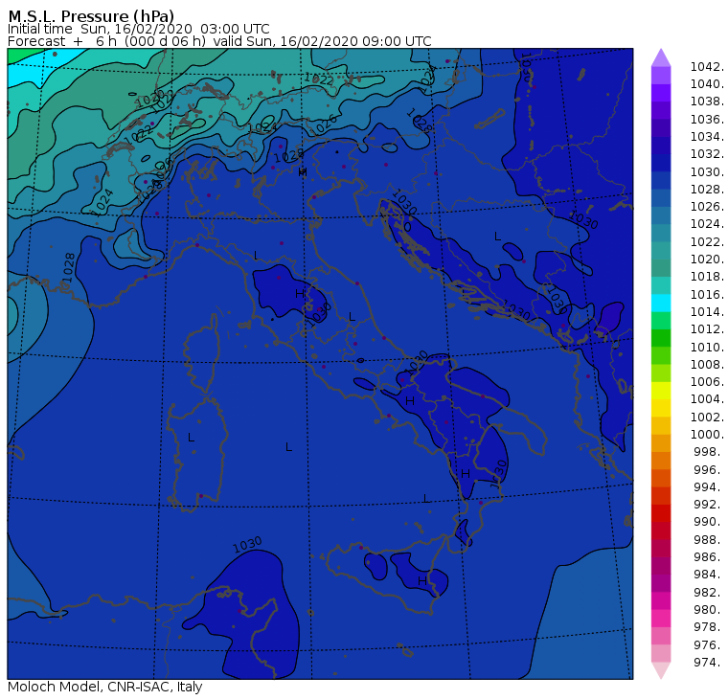Click the vertical 1028 contour label near Spain
The width and height of the screenshot is (728, 700).
(x=68, y=267)
